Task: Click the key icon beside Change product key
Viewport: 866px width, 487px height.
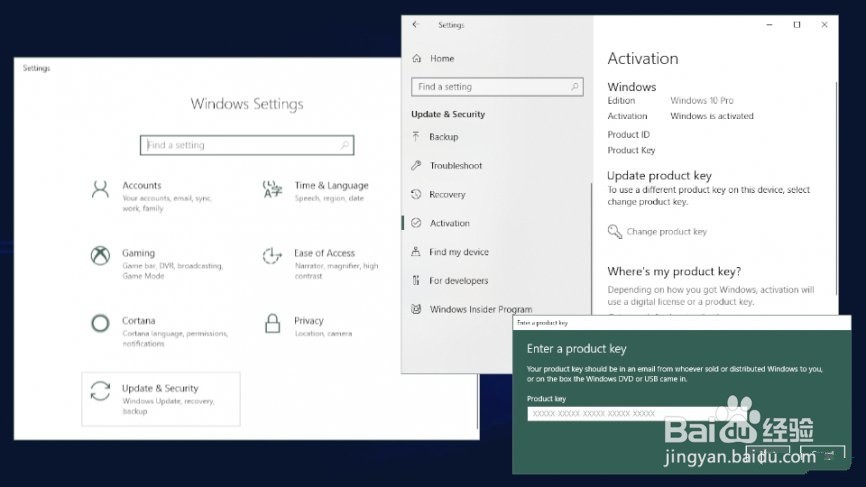Action: 615,231
